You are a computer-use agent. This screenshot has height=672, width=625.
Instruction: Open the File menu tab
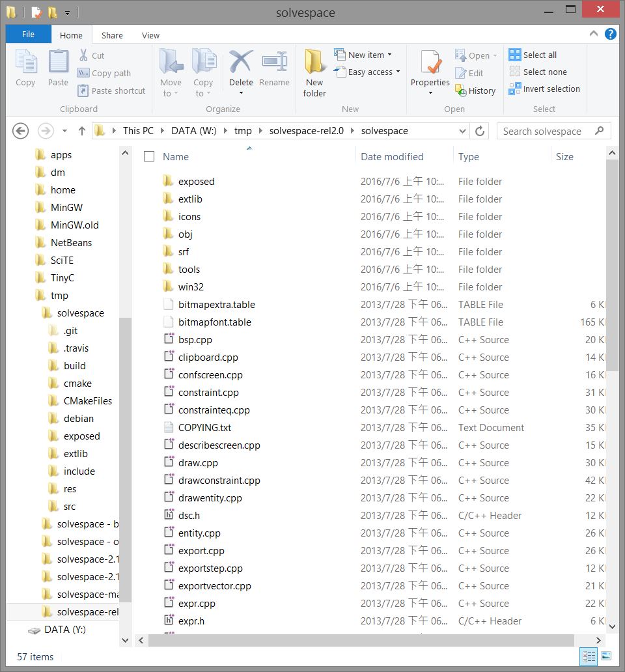pyautogui.click(x=28, y=35)
